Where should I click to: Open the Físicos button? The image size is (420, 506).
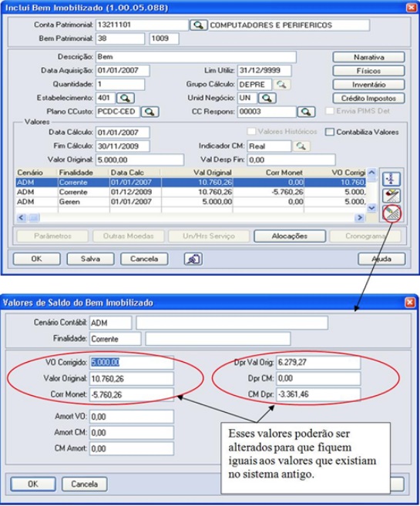click(x=368, y=71)
